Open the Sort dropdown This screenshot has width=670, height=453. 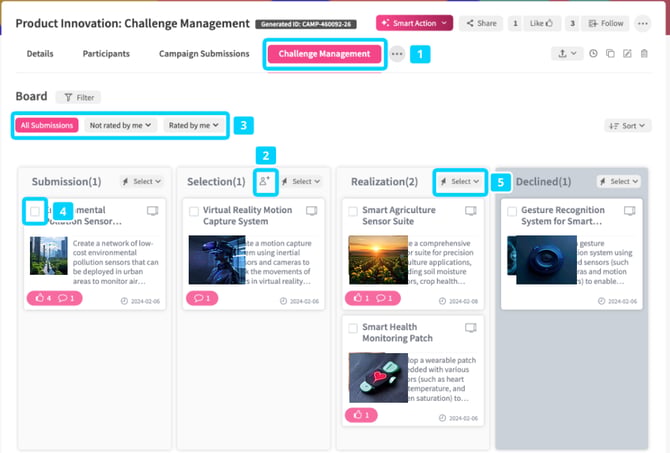(x=627, y=126)
